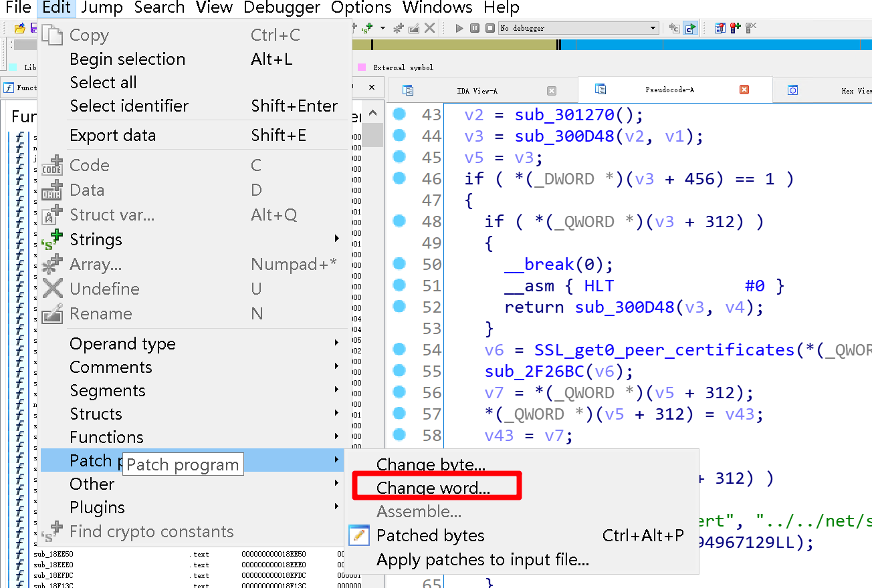Switch to the IDA View-A tab

click(476, 90)
